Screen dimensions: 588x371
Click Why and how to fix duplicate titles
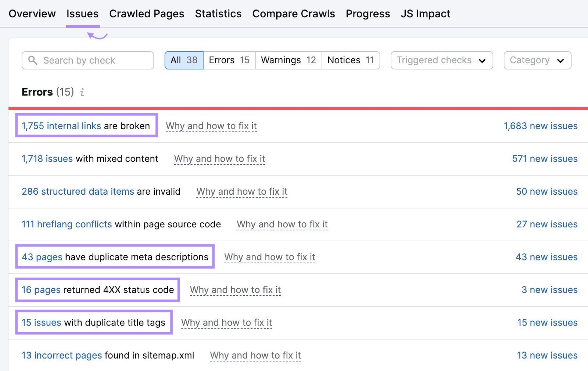pos(227,323)
